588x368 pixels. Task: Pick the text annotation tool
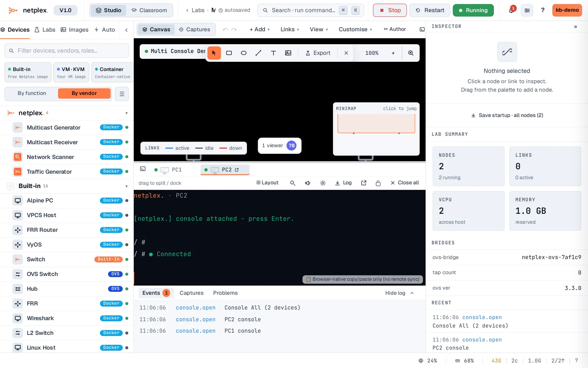(273, 53)
